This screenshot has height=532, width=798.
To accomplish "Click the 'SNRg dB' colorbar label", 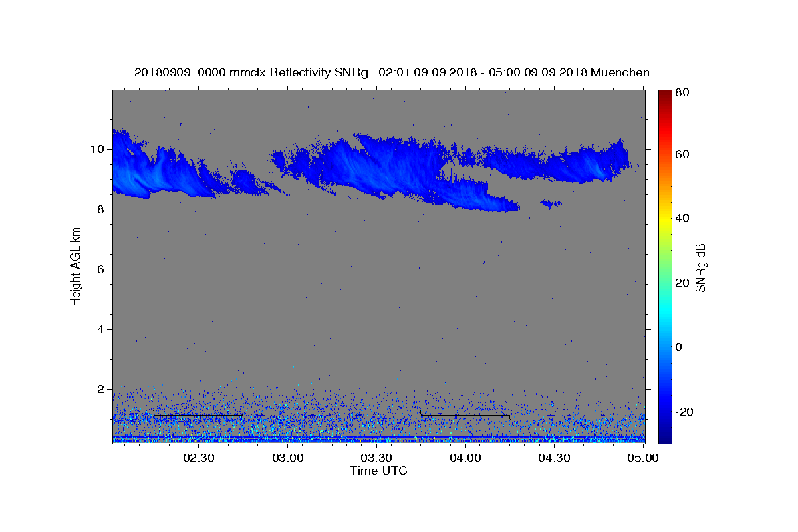I will pyautogui.click(x=700, y=267).
